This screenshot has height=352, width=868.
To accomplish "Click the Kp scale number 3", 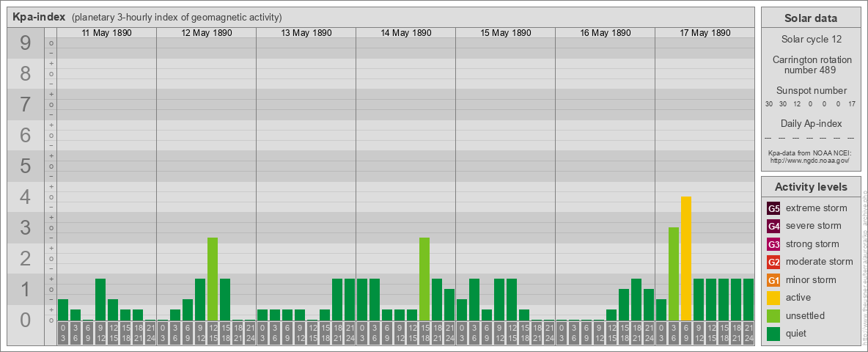I will pyautogui.click(x=26, y=227).
